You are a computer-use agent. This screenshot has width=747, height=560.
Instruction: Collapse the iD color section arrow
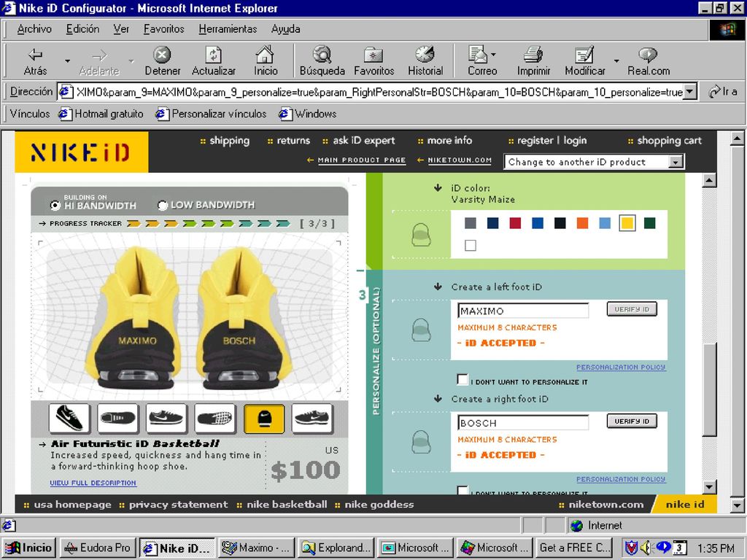(x=438, y=187)
